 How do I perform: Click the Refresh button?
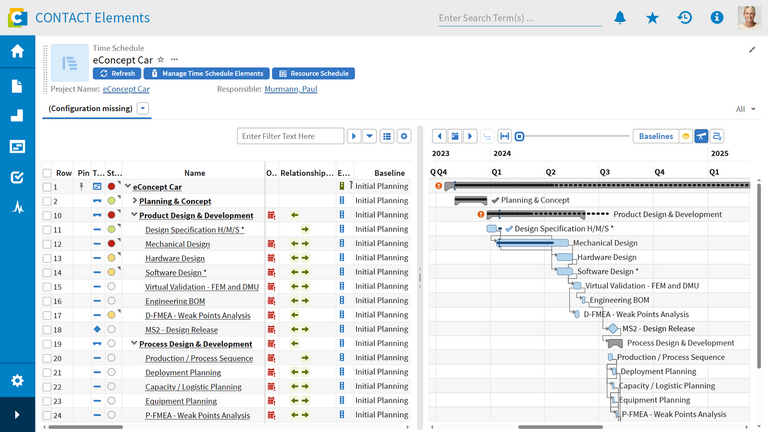point(117,73)
